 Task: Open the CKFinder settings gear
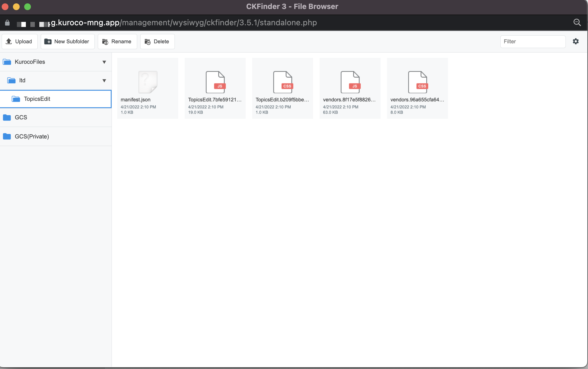click(576, 41)
